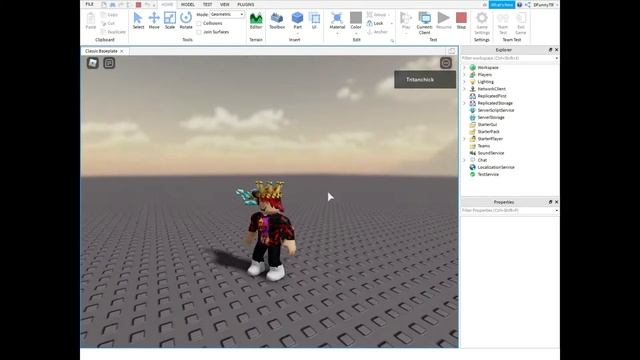Screen dimensions: 640x360
Task: Toggle the Join Surfaces checkbox
Action: click(199, 32)
